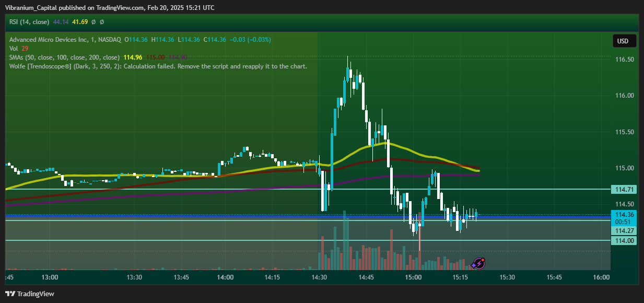The image size is (644, 303).
Task: Click the Wolfe [Trendoscope®] calculation failed message
Action: [158, 66]
